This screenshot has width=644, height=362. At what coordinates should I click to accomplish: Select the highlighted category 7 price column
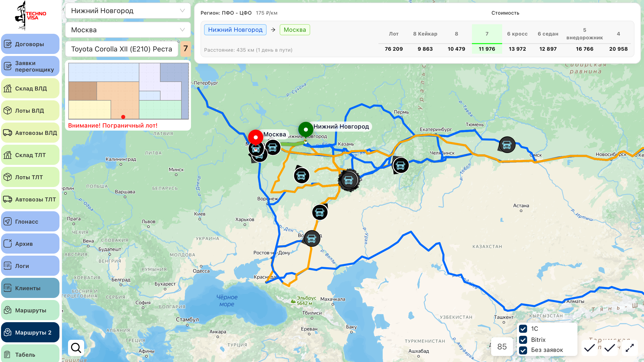(x=487, y=40)
